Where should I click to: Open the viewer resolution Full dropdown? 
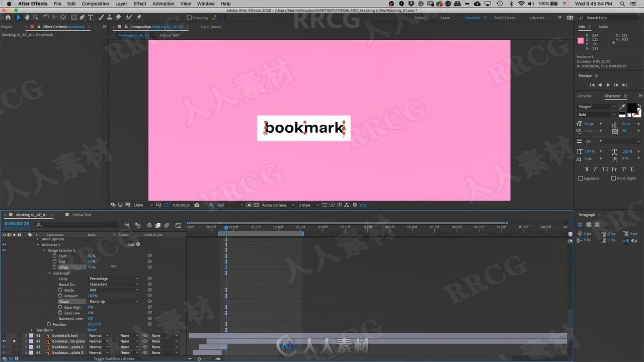pyautogui.click(x=230, y=205)
